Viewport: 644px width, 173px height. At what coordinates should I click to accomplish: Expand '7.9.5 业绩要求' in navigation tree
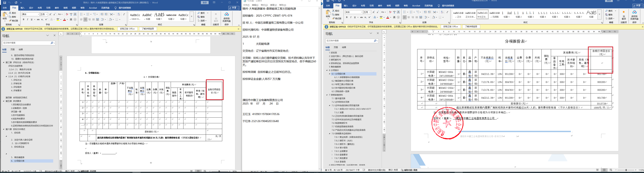click(332, 151)
